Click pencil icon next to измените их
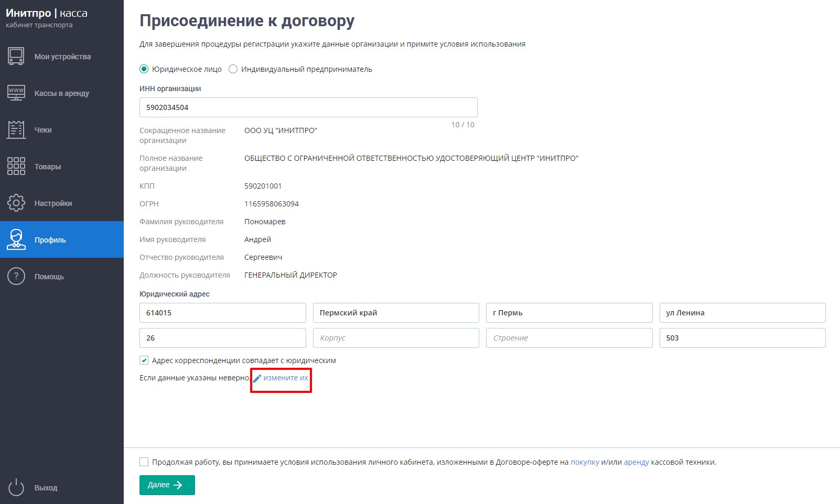 [257, 378]
